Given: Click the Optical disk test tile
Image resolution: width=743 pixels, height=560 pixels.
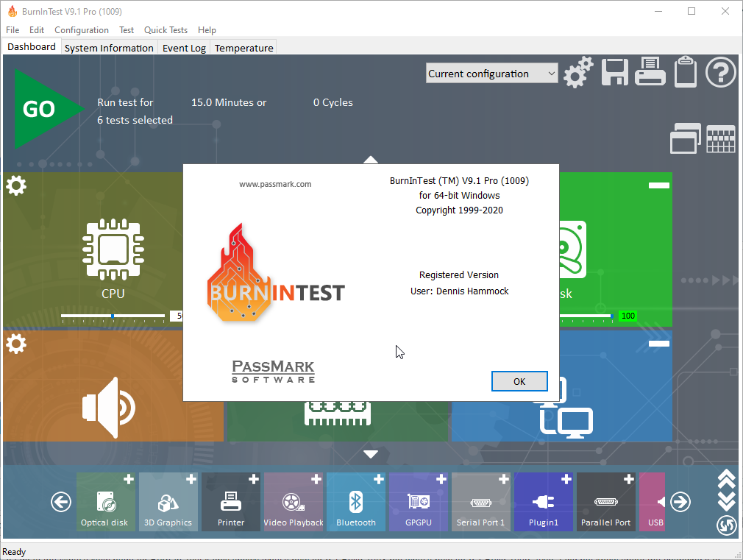Looking at the screenshot, I should tap(106, 502).
